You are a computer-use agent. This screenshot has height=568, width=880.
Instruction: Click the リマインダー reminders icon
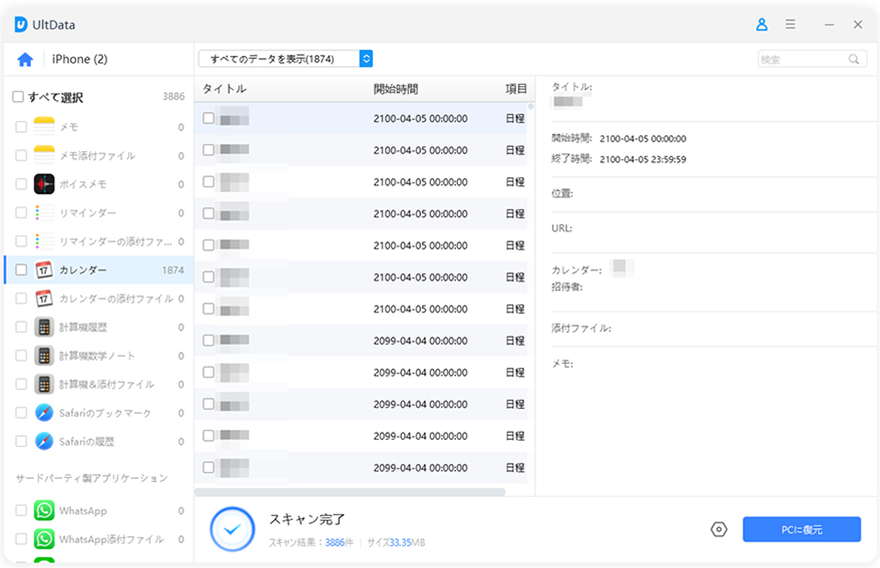(44, 213)
